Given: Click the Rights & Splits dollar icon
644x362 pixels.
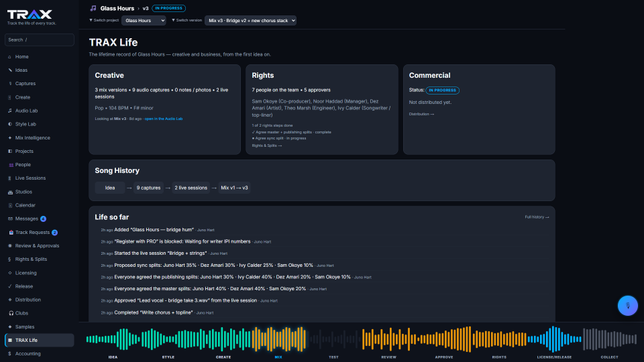Looking at the screenshot, I should click(x=9, y=259).
